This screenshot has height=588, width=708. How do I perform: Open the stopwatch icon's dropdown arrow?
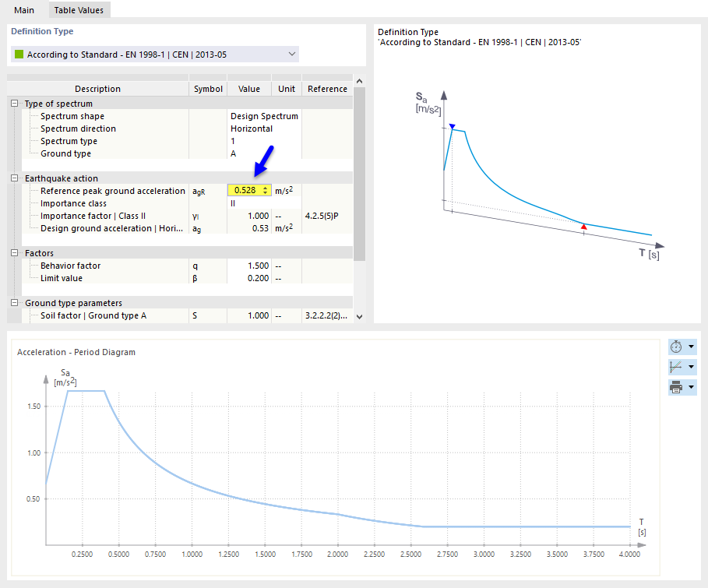(x=692, y=347)
